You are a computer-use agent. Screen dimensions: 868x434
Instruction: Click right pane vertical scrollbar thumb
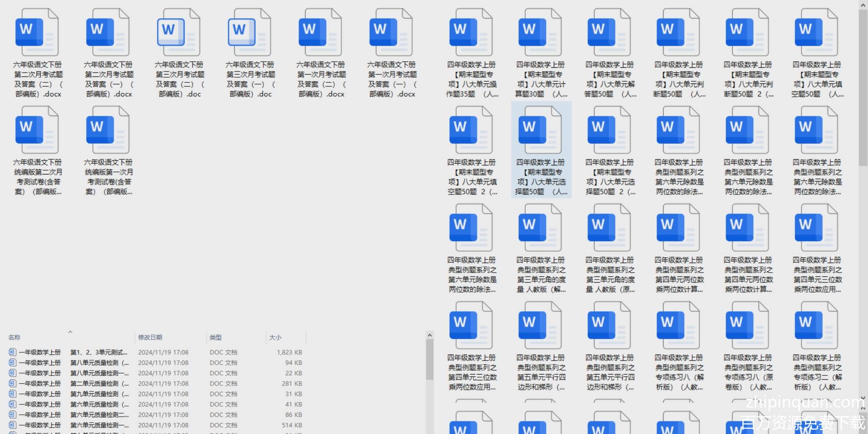(x=863, y=87)
